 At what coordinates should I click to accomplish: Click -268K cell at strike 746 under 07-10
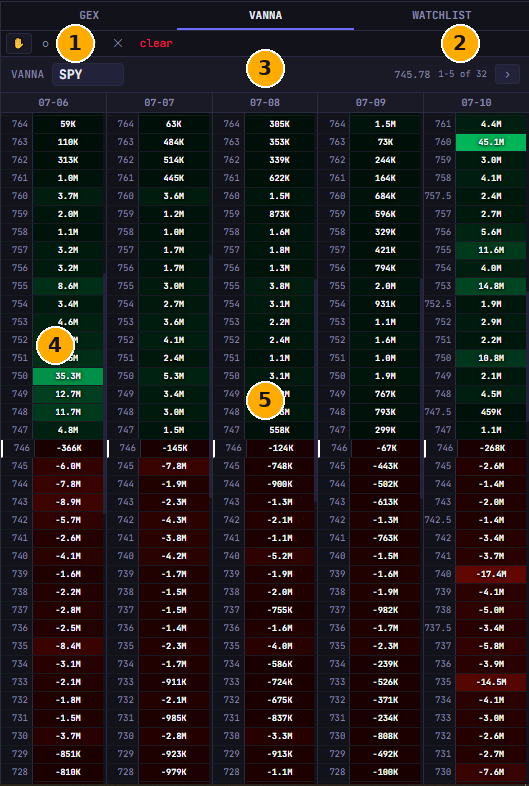click(492, 448)
